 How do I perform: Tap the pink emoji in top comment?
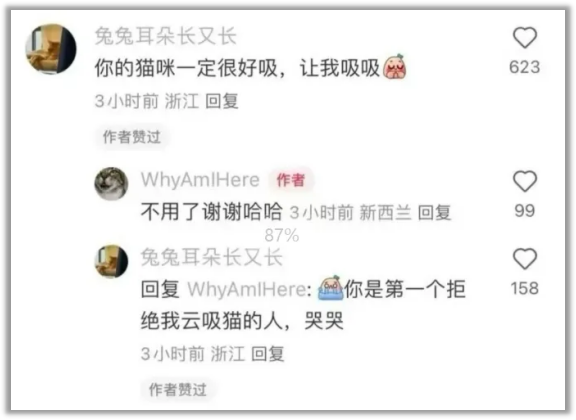[x=395, y=67]
